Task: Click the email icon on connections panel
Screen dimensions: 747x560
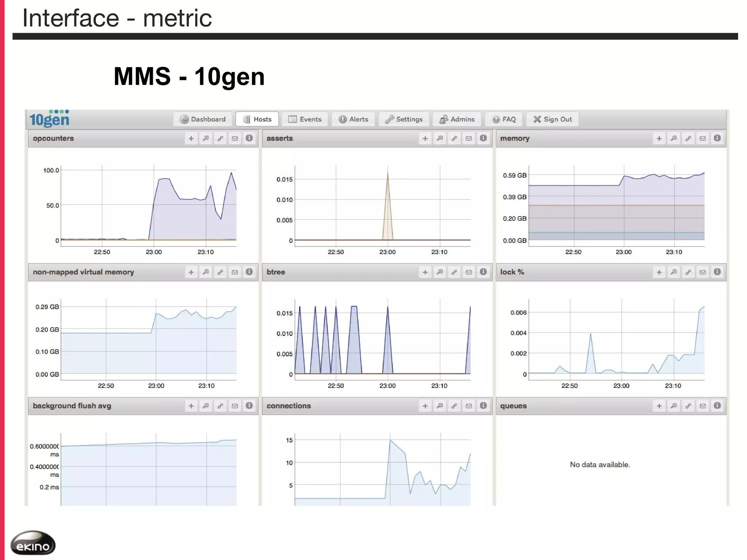Action: (x=469, y=406)
